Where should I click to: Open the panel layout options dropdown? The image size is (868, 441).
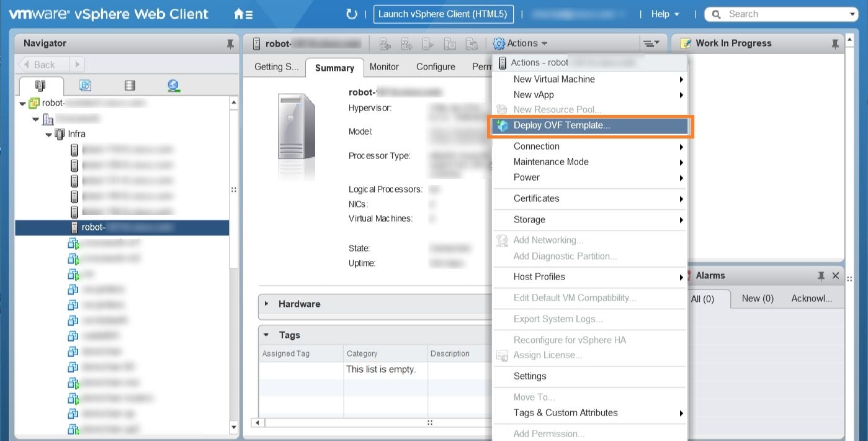tap(650, 43)
